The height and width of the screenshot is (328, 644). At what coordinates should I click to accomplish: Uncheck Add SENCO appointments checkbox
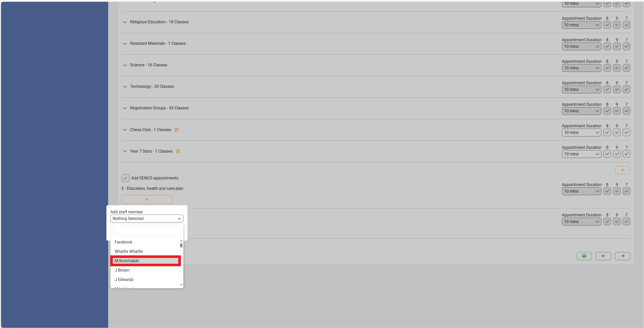pyautogui.click(x=125, y=178)
